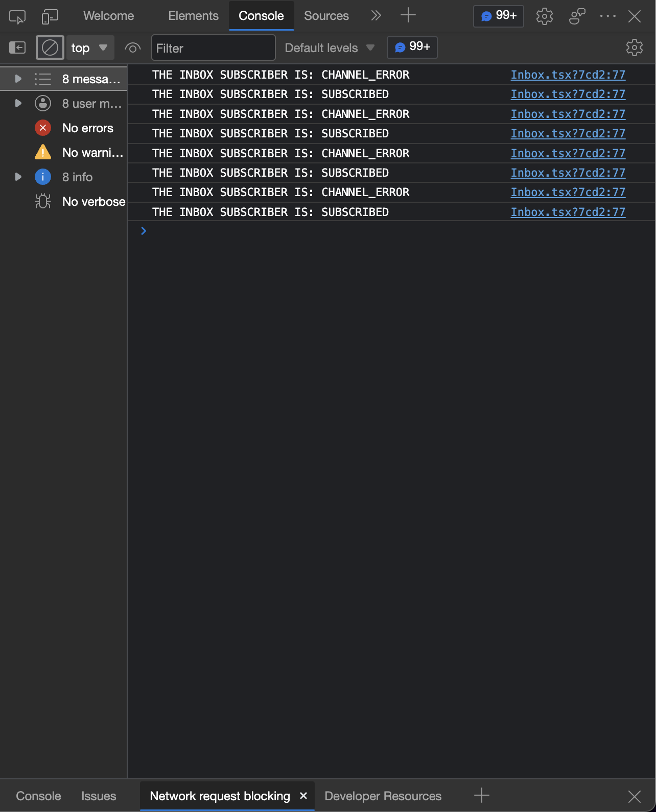656x812 pixels.
Task: Create a live expression with the eye icon
Action: coord(132,47)
